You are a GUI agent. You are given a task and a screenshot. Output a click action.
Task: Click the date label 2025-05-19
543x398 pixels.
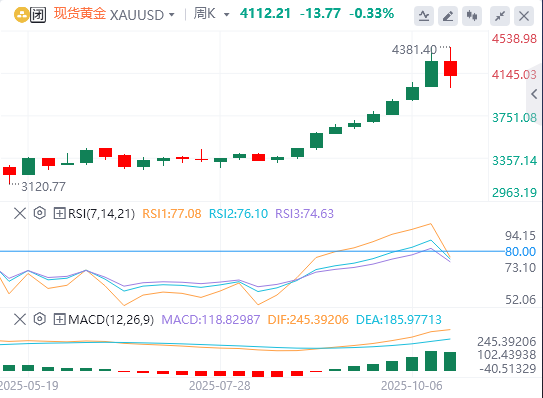click(x=29, y=386)
